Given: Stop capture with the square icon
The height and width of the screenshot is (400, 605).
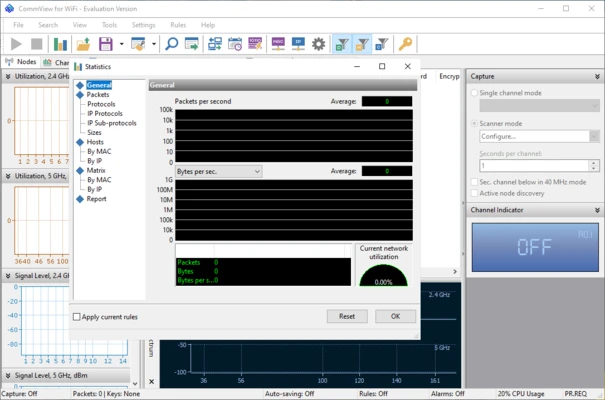Looking at the screenshot, I should point(37,44).
